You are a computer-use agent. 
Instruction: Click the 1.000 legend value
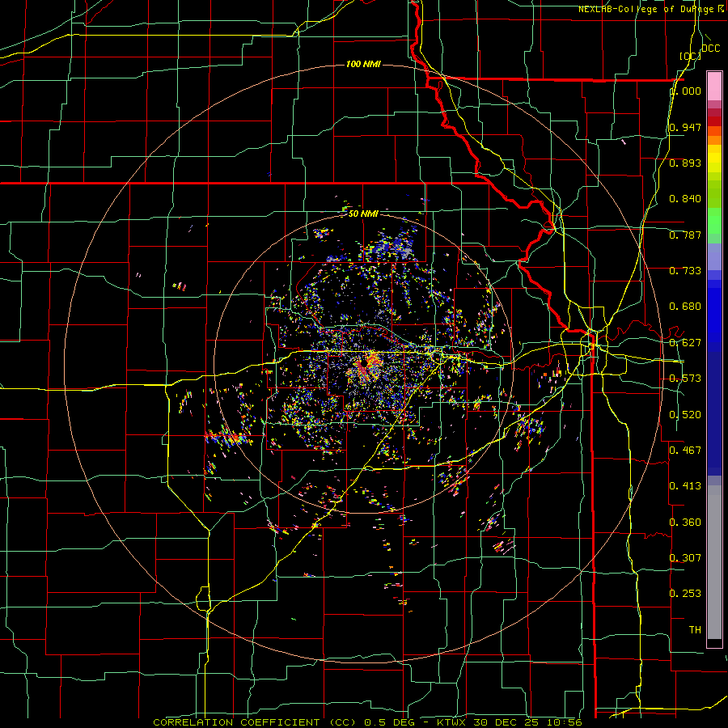pyautogui.click(x=685, y=91)
